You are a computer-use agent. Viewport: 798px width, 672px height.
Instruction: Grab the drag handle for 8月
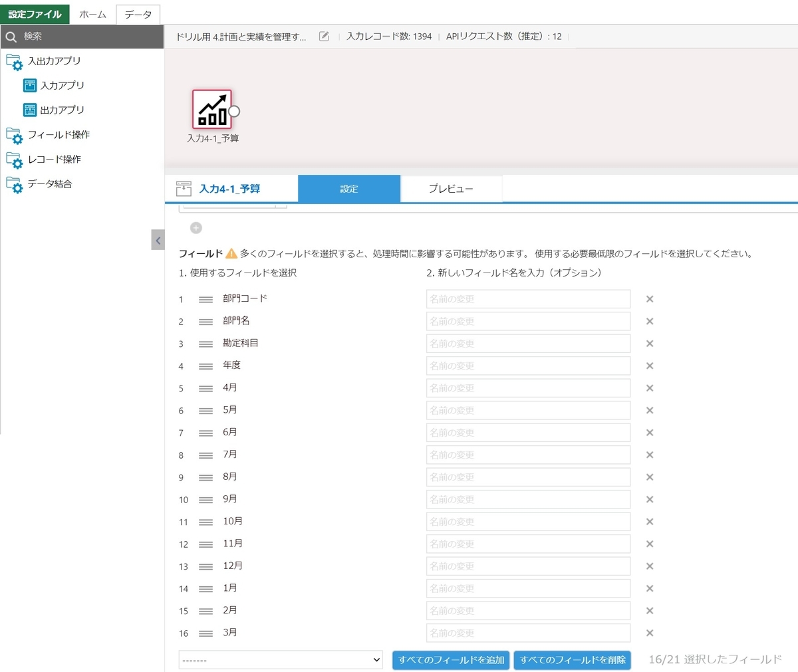[x=205, y=478]
